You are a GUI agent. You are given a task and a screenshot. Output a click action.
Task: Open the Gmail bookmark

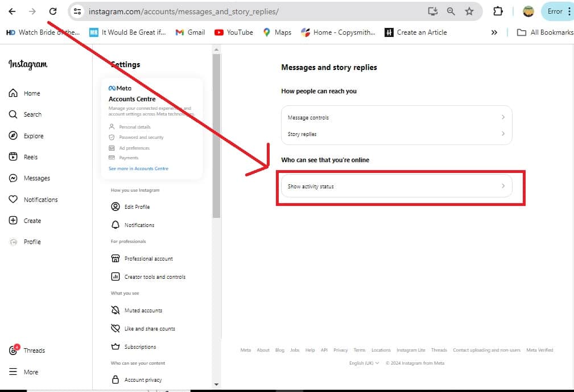click(191, 32)
